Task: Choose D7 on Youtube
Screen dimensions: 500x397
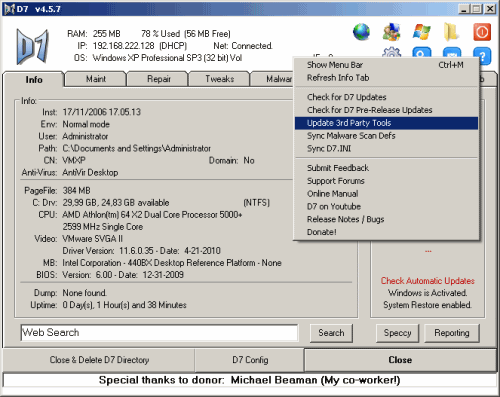Action: click(386, 207)
